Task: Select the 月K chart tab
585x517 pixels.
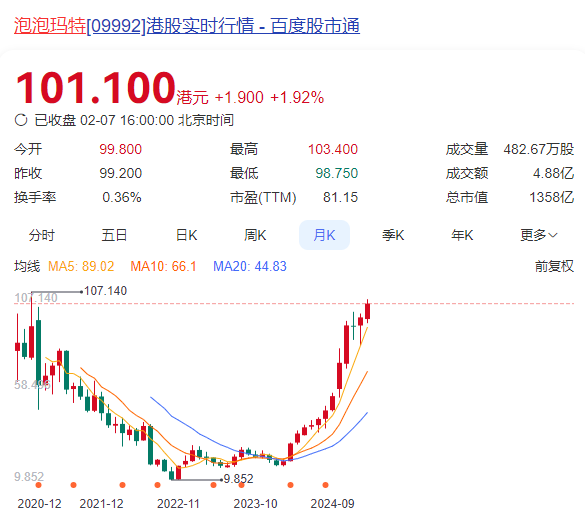Action: tap(324, 235)
